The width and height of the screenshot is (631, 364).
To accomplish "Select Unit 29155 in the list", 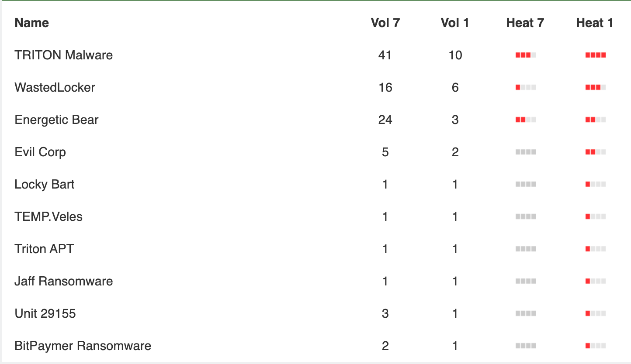I will click(x=45, y=313).
